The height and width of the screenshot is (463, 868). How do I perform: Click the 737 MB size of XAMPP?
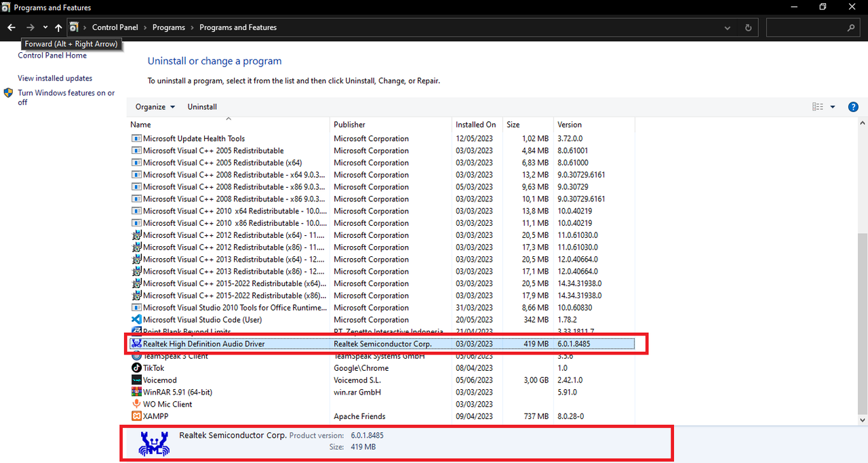coord(535,417)
